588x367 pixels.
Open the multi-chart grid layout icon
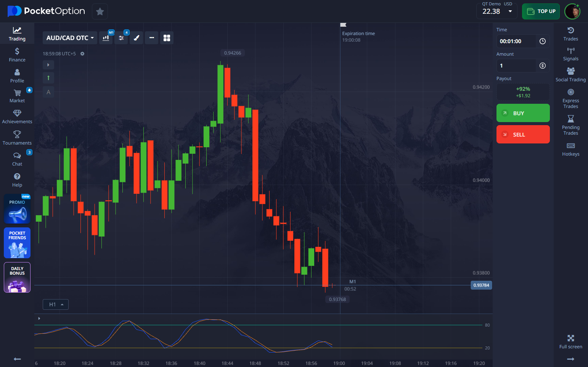coord(167,38)
